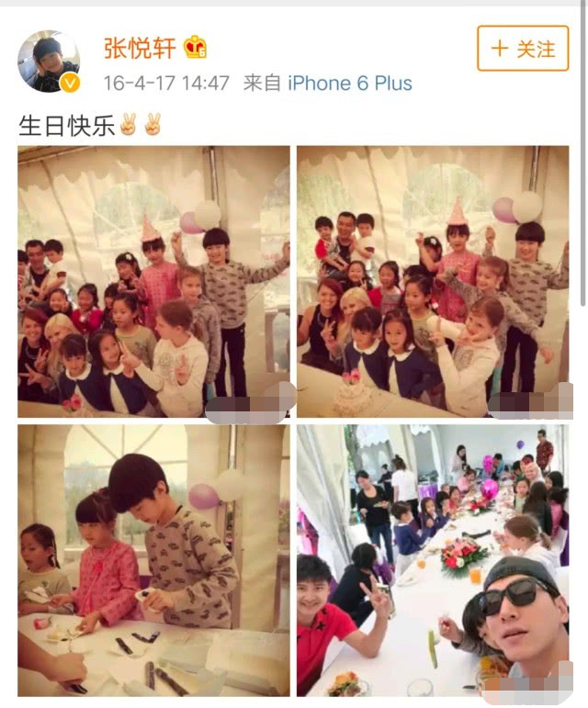Tap the first victory hand emoji
The width and height of the screenshot is (588, 708).
(128, 124)
